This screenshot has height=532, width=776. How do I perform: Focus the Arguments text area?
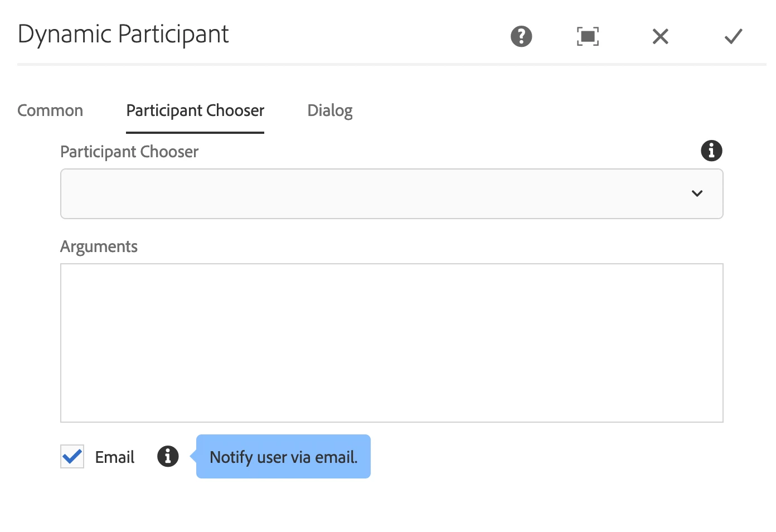coord(392,343)
